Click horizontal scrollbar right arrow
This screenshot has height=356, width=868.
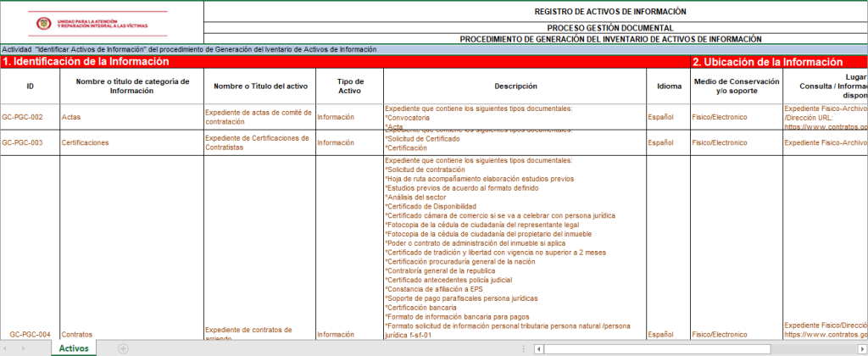point(864,349)
